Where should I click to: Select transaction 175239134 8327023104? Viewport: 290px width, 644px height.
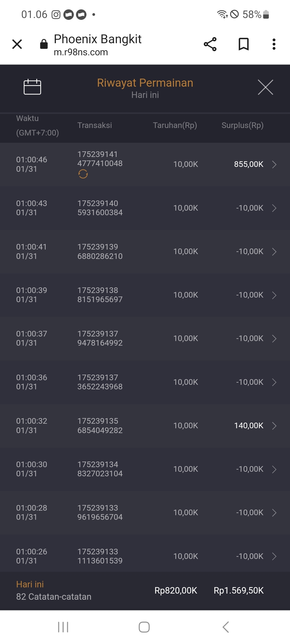coord(100,469)
